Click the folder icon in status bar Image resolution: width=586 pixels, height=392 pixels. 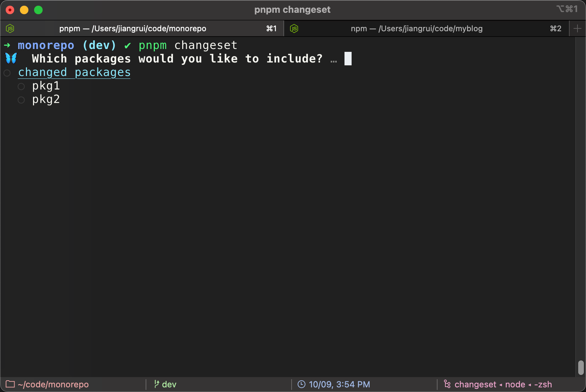(10, 384)
